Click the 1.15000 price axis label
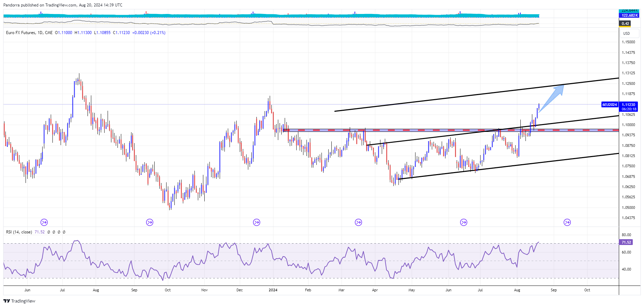The height and width of the screenshot is (307, 644). coord(628,42)
